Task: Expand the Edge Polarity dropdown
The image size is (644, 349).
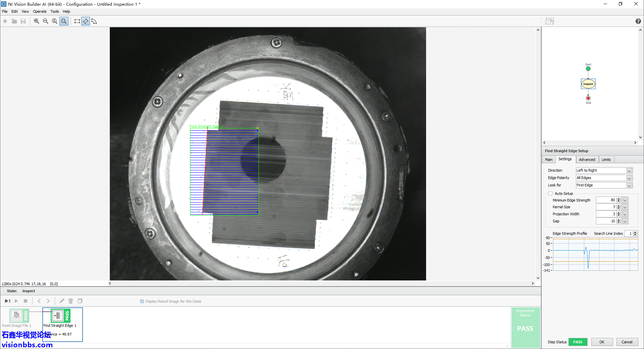Action: pos(629,178)
